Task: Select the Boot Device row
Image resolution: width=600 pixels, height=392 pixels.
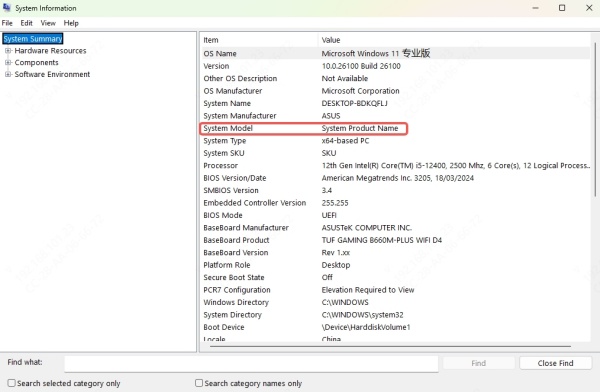Action: tap(396, 327)
